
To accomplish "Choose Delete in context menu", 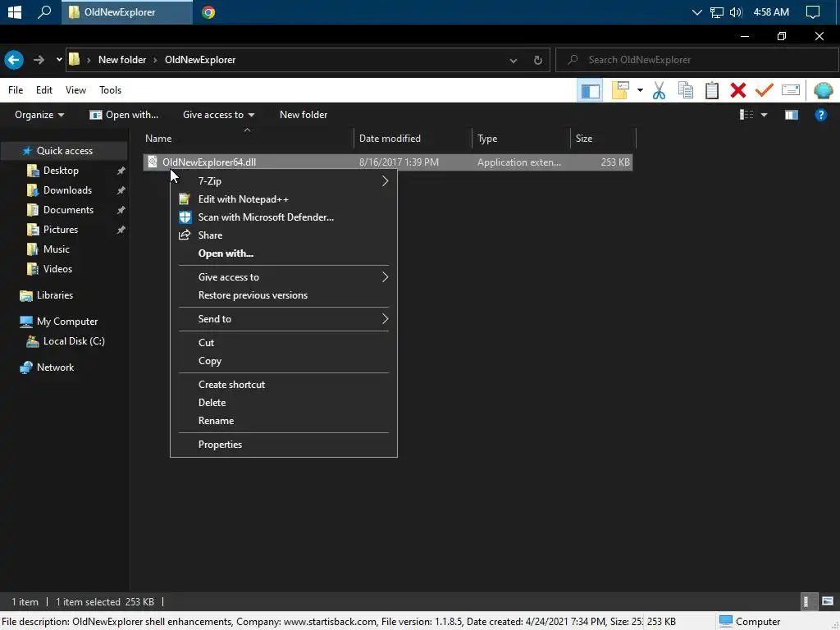I will (x=283, y=402).
